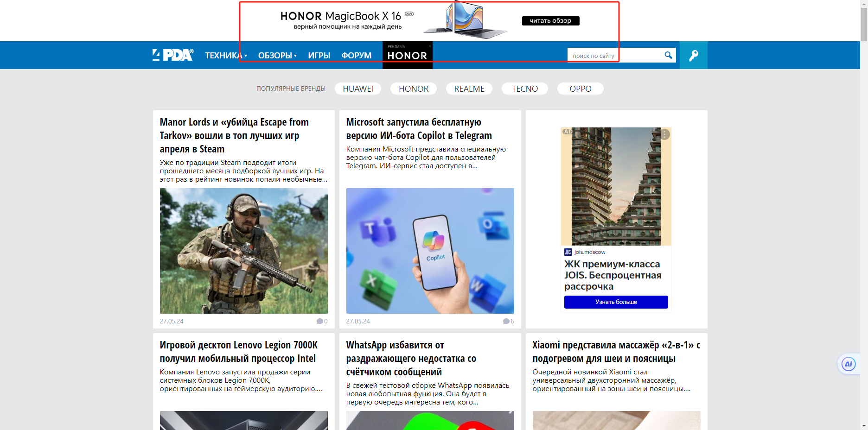Click the 4PDA logo
The width and height of the screenshot is (868, 430).
pos(172,55)
